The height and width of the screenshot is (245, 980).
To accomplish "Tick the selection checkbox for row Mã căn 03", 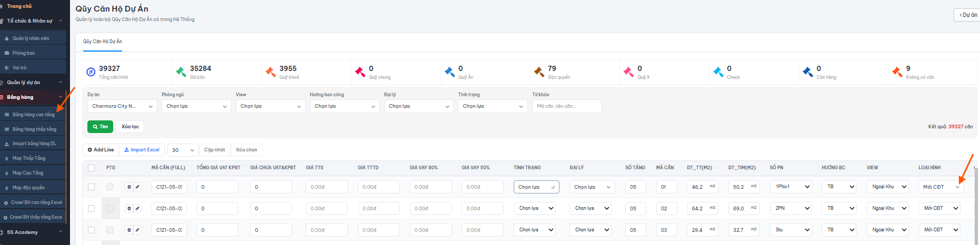I will 91,230.
